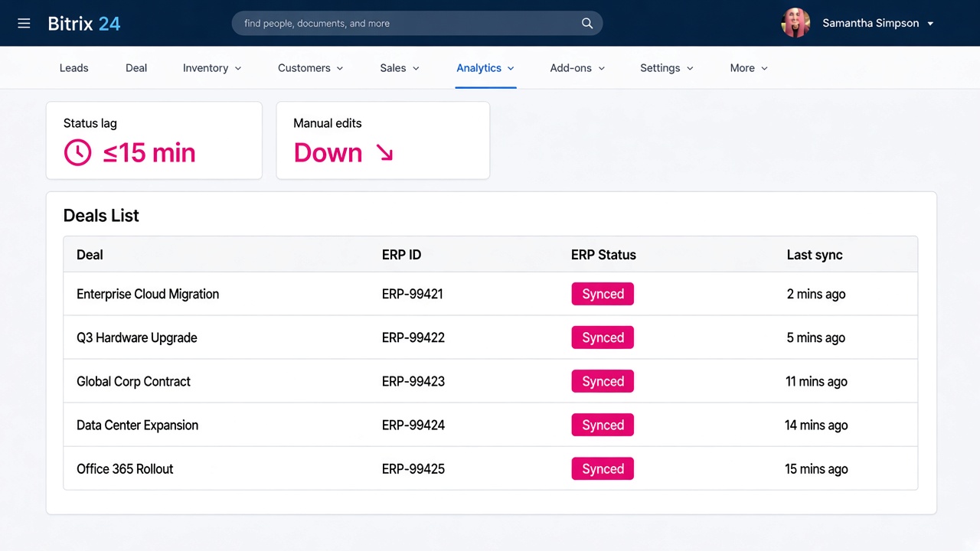Click the 15 mins ago sync time
Viewport: 980px width, 551px height.
[x=816, y=468]
